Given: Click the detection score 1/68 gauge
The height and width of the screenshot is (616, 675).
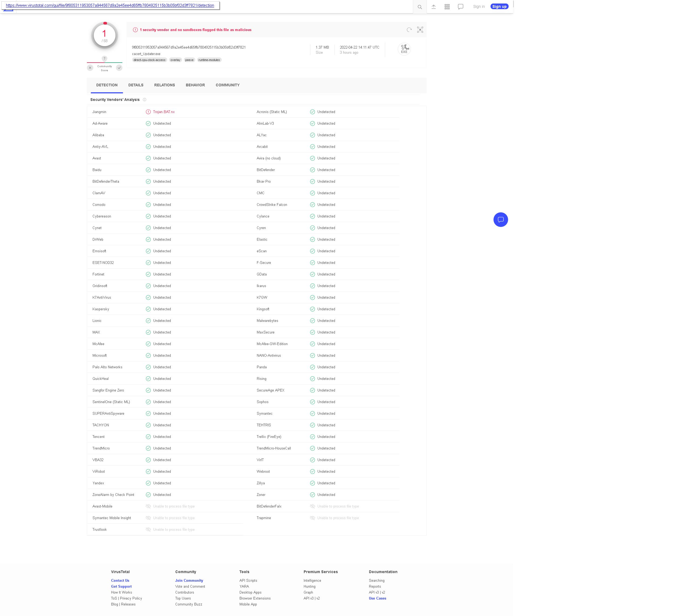Looking at the screenshot, I should tap(104, 36).
